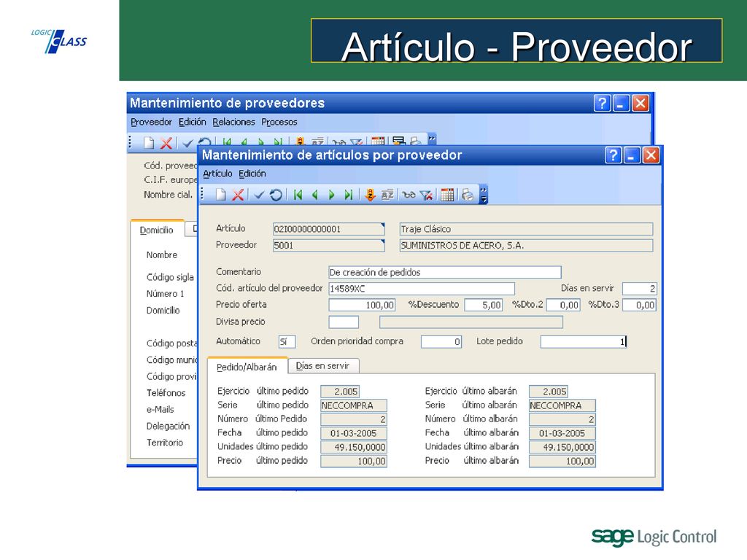Click the checkmark save icon in artículos toolbar

tap(259, 194)
